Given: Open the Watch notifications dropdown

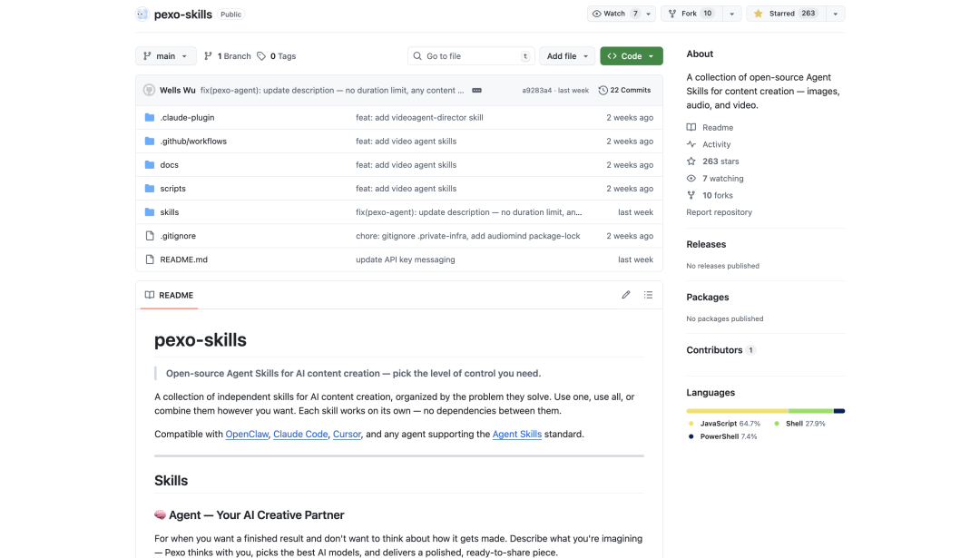Looking at the screenshot, I should tap(648, 14).
